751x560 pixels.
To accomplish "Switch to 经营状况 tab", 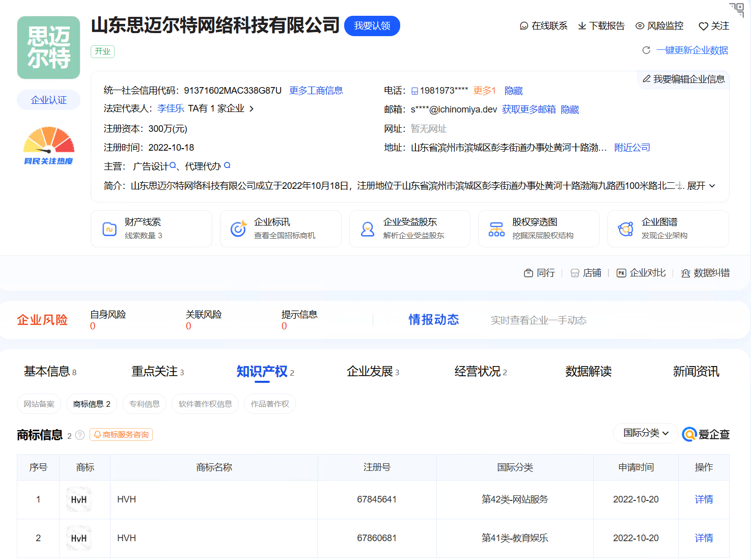I will (x=481, y=372).
